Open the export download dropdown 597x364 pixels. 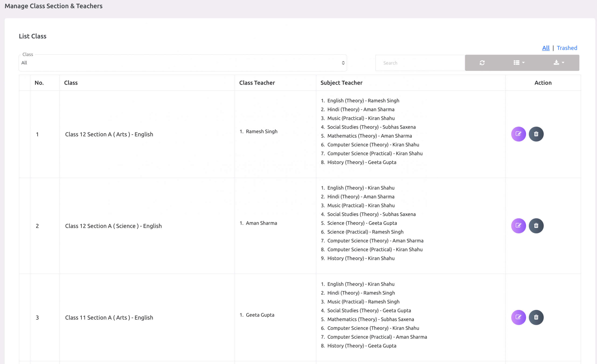coord(559,63)
